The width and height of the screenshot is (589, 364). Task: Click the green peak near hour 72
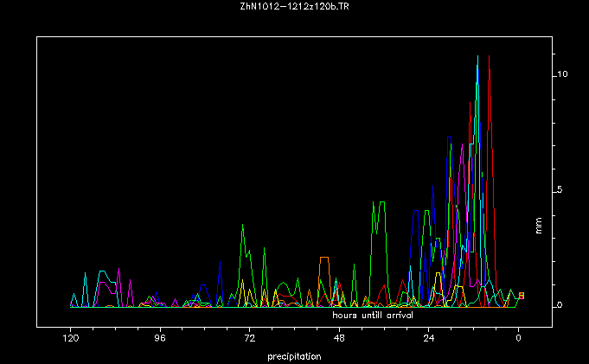pos(243,225)
